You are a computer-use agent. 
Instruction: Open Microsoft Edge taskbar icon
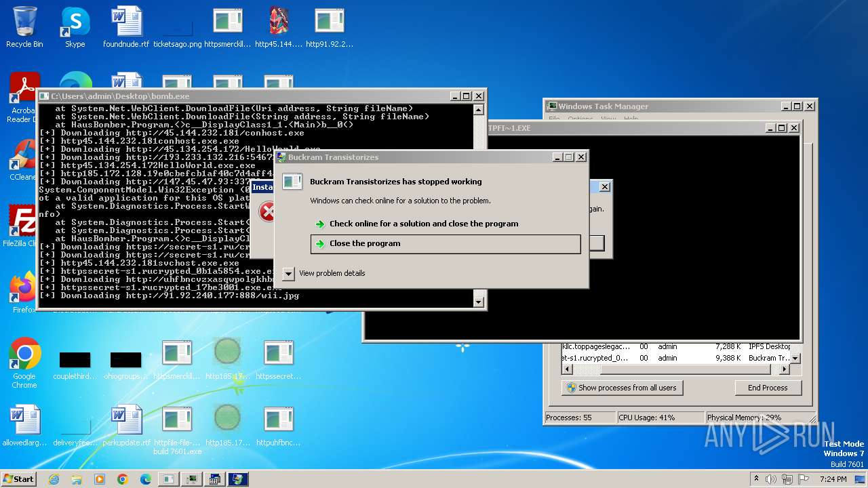coord(145,479)
